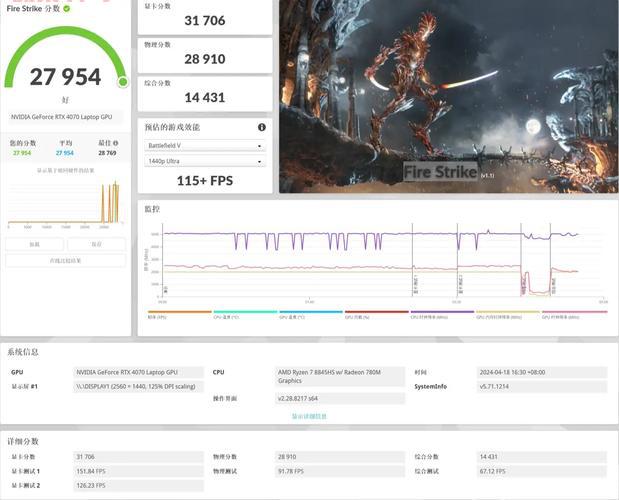
Task: Open the Battlefield V game dropdown
Action: click(x=205, y=146)
